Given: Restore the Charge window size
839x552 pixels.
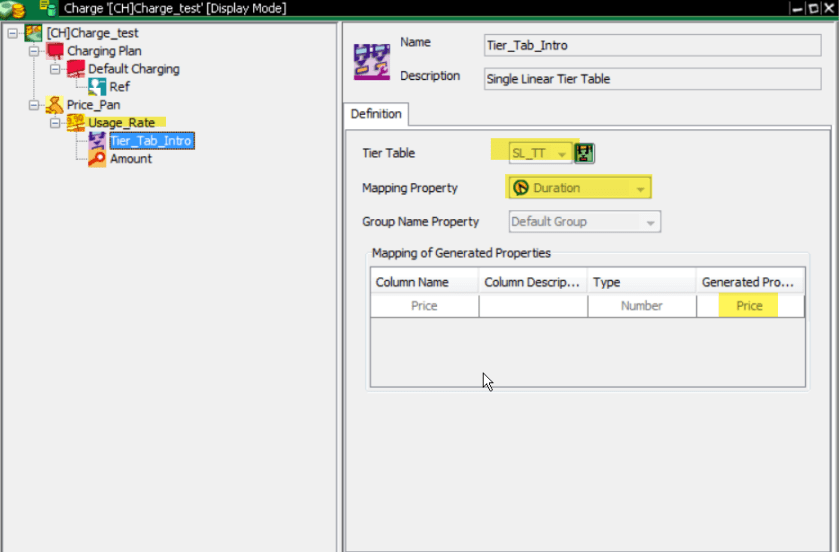Looking at the screenshot, I should point(813,9).
